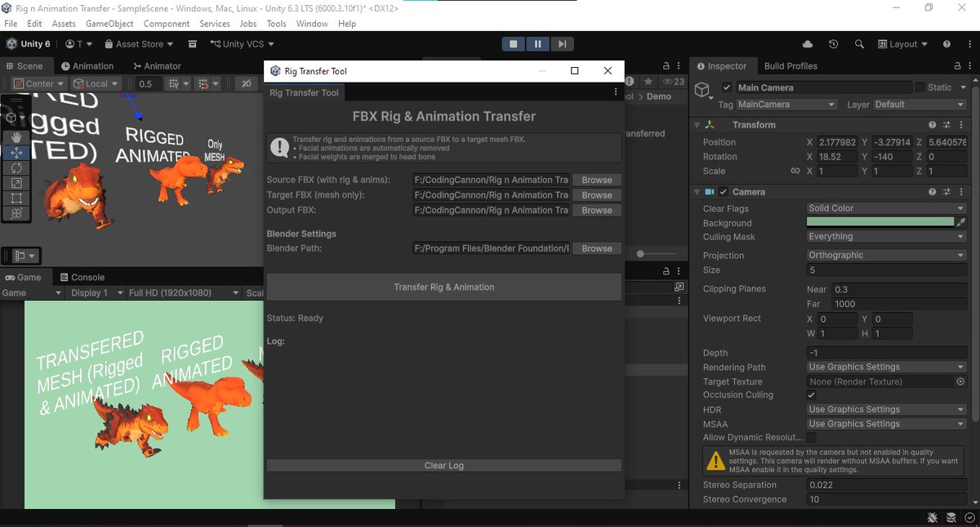This screenshot has width=980, height=527.
Task: Select the Rotate tool in Scene toolbar
Action: (x=16, y=167)
